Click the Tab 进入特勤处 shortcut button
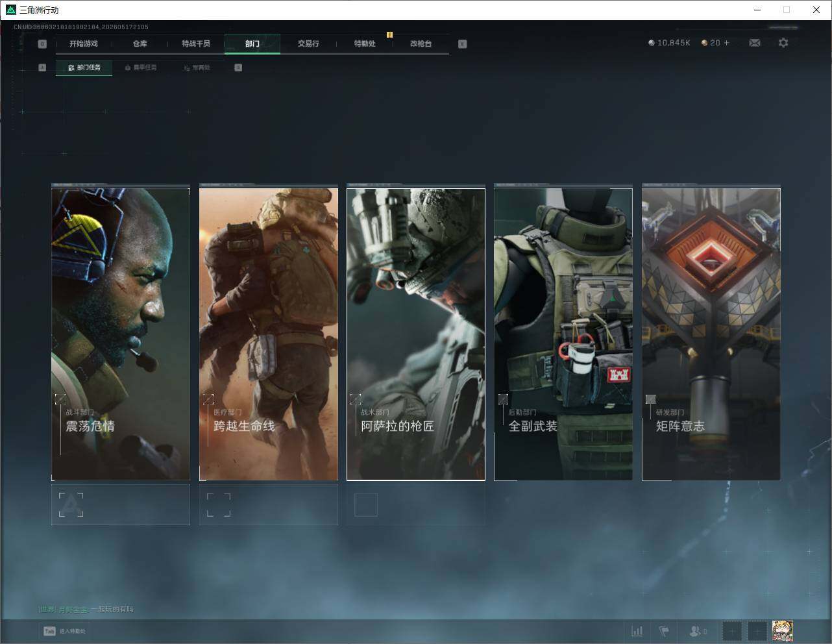This screenshot has height=644, width=832. pyautogui.click(x=64, y=631)
